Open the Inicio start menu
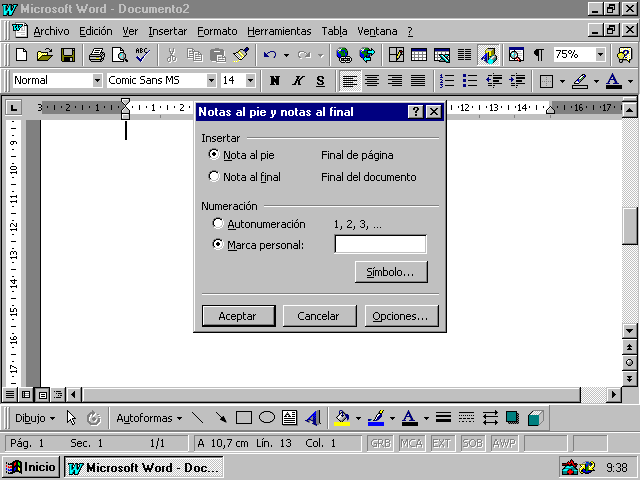Screen dimensions: 640x480 pyautogui.click(x=31, y=467)
